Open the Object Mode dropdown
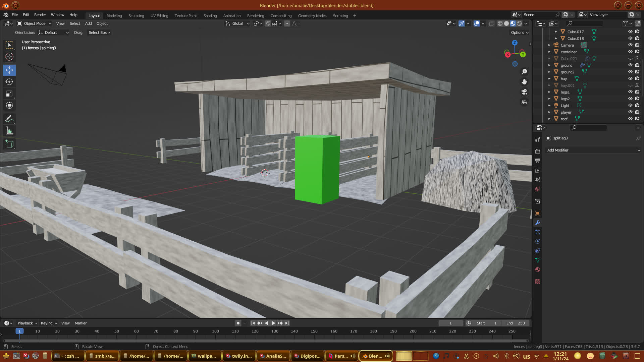 (34, 23)
